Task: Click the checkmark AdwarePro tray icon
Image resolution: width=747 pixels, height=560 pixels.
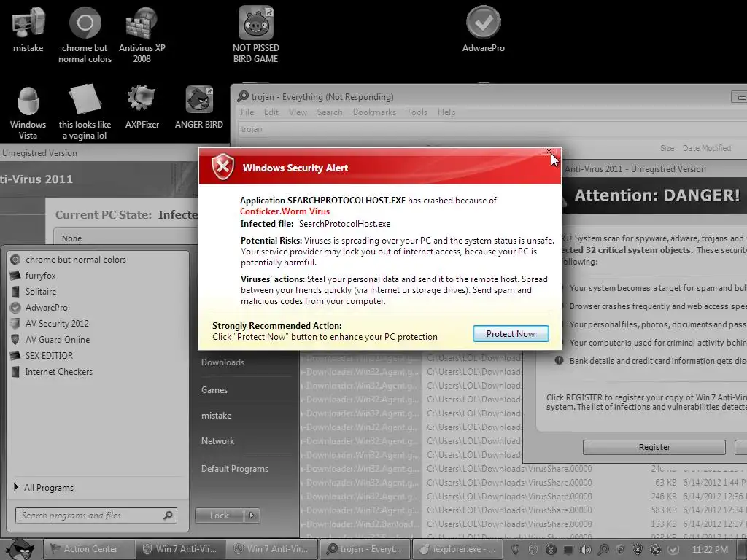Action: 673,550
